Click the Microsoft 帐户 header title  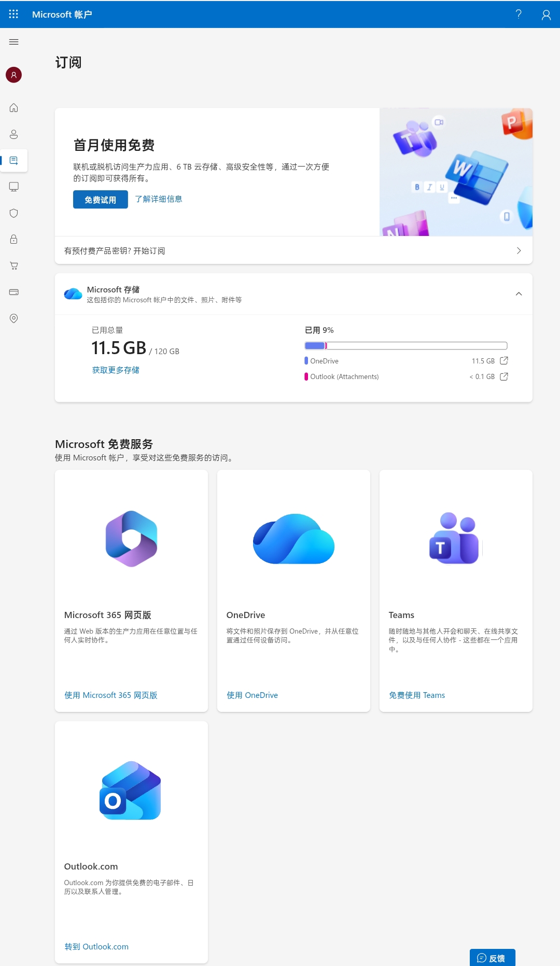click(x=62, y=15)
